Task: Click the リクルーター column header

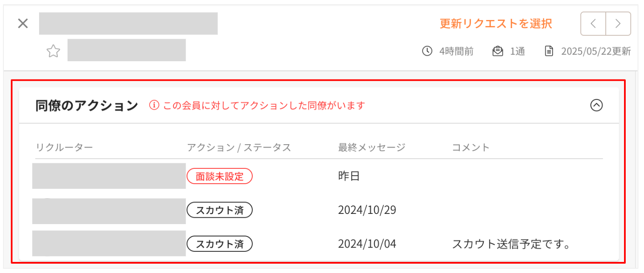Action: (64, 148)
